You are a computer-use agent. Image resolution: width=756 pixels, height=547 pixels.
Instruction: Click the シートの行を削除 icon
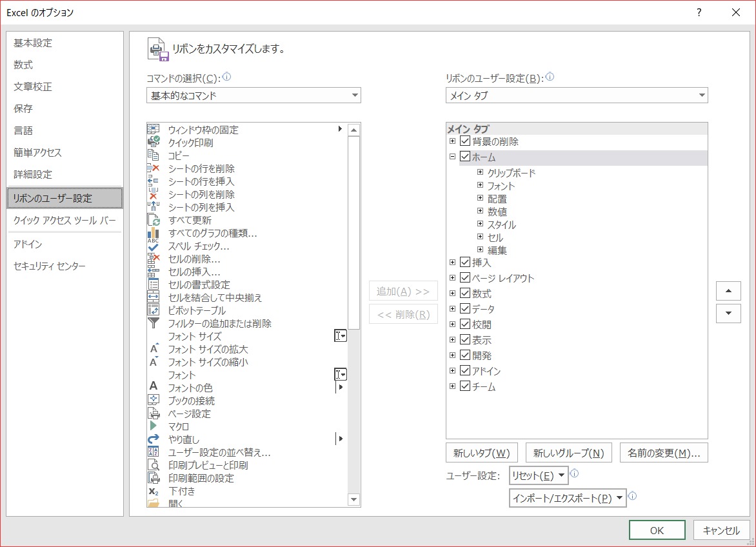coord(154,168)
